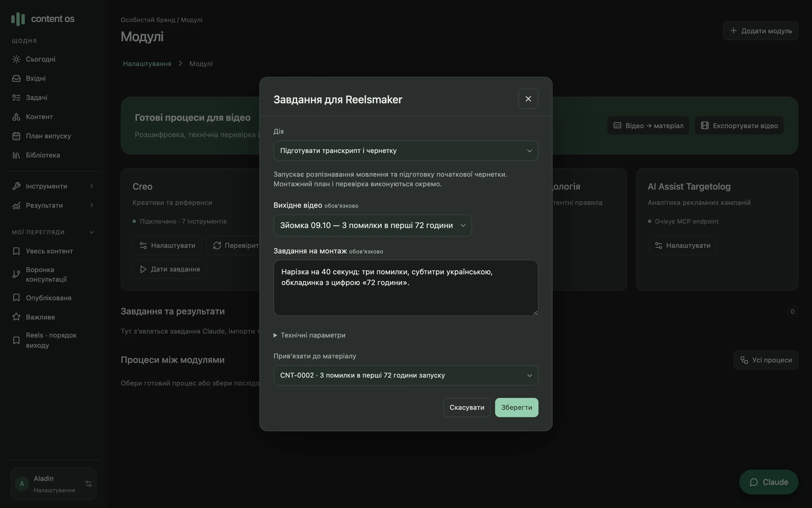The height and width of the screenshot is (508, 812).
Task: Click Дати завдання in Creo card
Action: point(169,269)
